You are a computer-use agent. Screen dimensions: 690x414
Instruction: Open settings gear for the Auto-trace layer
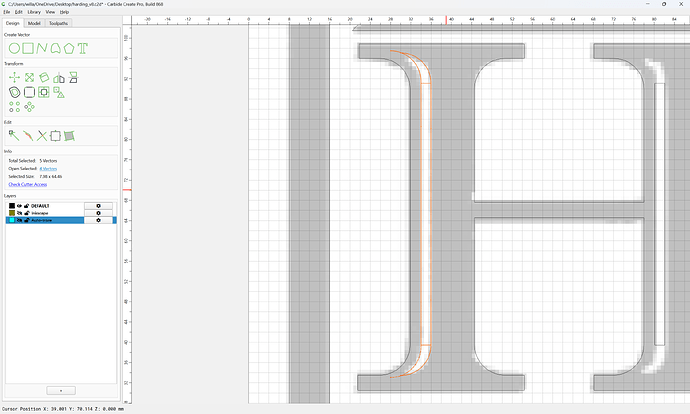click(98, 220)
